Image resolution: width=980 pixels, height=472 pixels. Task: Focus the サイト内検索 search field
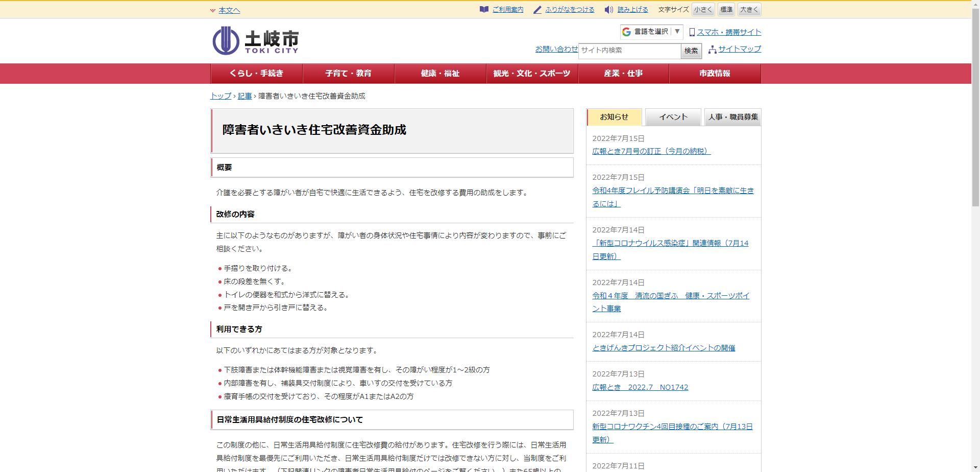(629, 51)
